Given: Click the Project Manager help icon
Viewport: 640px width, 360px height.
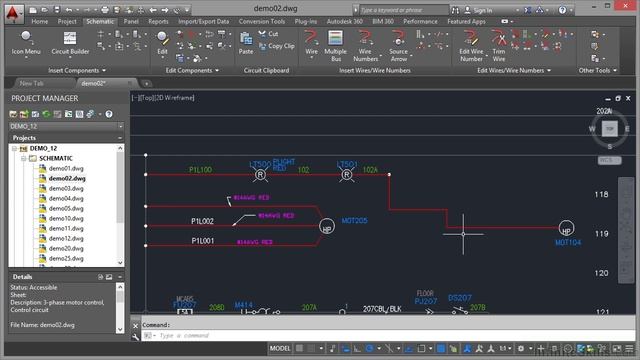Looking at the screenshot, I should 109,114.
